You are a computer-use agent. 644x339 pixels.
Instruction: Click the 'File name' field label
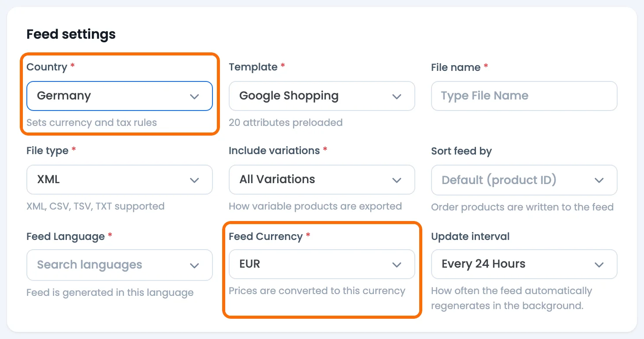(456, 67)
